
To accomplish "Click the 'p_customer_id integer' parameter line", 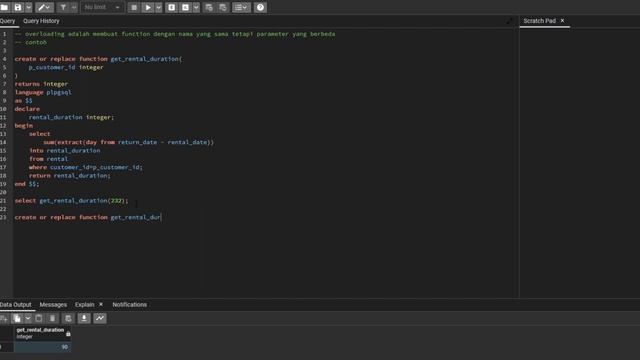I will [66, 67].
